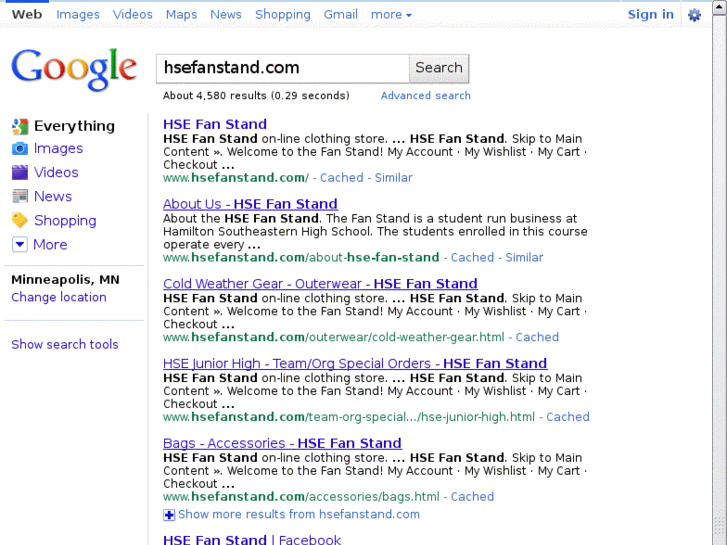Click the Images camera icon in sidebar

(x=20, y=148)
